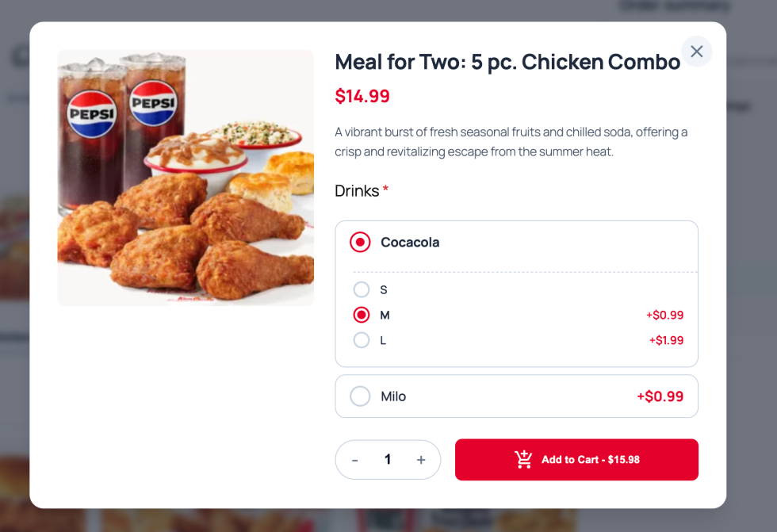Close the meal combo dialog
The width and height of the screenshot is (777, 532).
(x=696, y=52)
